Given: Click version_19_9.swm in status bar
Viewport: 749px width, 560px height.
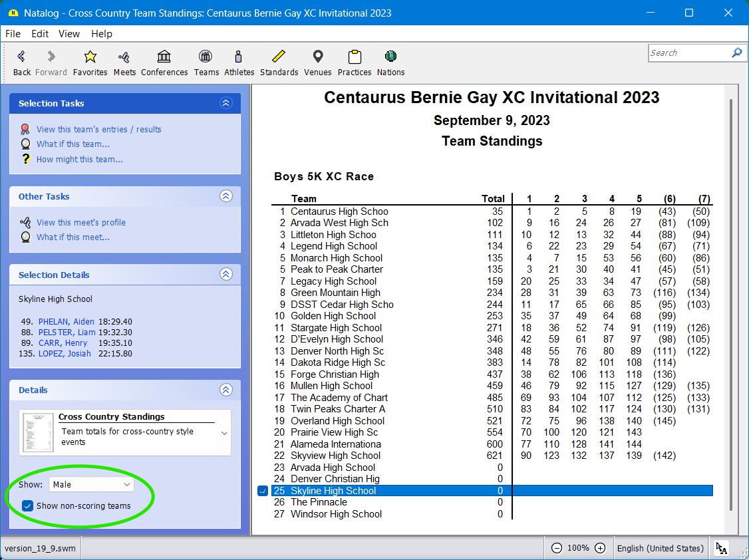Looking at the screenshot, I should coord(40,548).
